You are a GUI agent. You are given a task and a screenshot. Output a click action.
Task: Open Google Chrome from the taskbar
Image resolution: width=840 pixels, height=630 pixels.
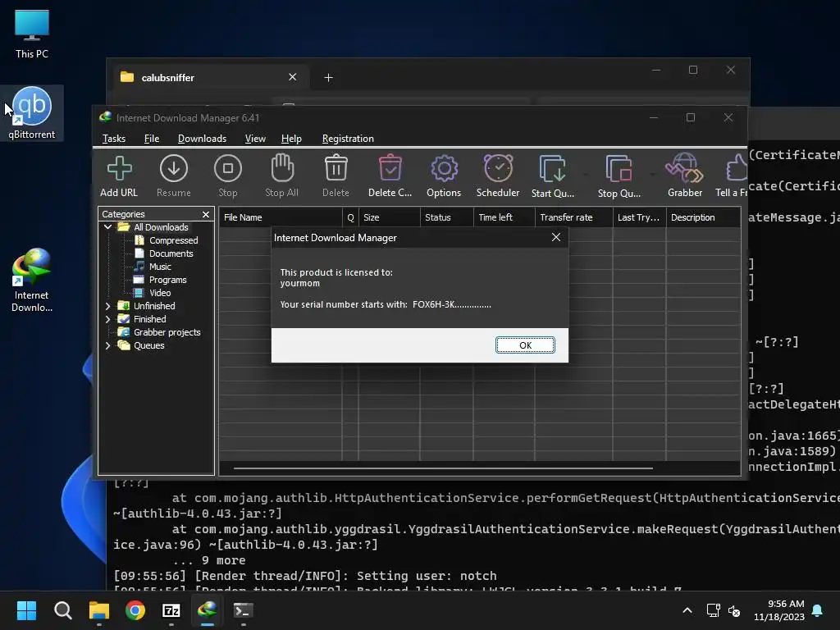point(135,610)
